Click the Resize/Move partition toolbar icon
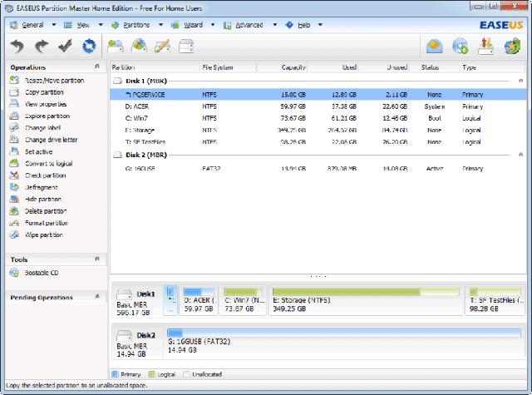 (116, 46)
